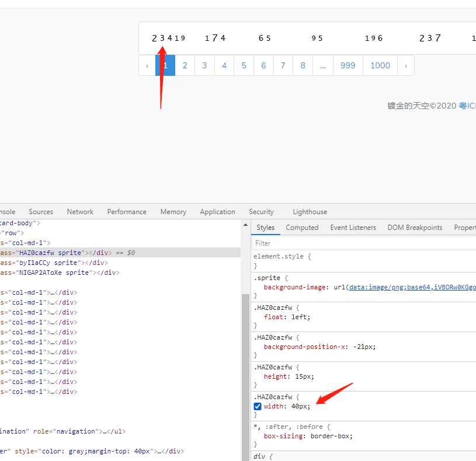476x461 pixels.
Task: Open pagination page 6
Action: [263, 65]
